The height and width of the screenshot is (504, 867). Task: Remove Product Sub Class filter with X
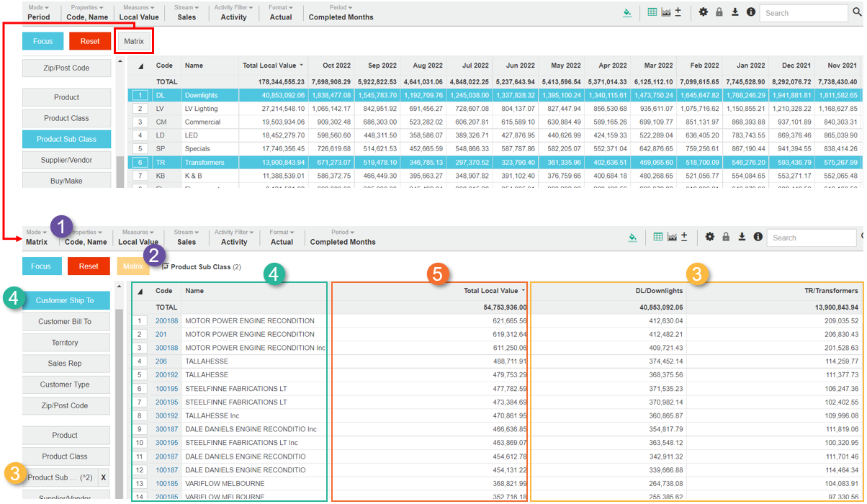[x=103, y=477]
